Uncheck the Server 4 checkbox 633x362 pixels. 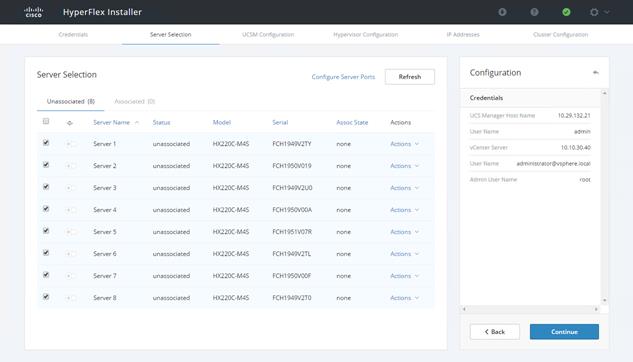pos(46,209)
